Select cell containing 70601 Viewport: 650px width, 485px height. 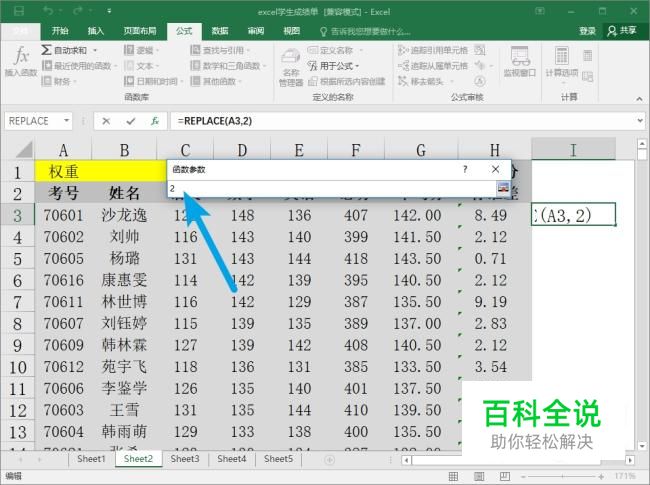(x=63, y=215)
